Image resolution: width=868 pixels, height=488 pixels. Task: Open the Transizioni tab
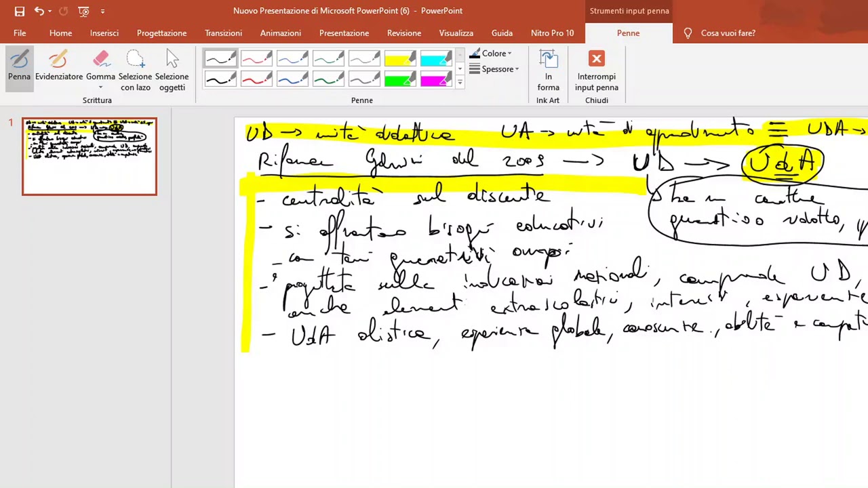click(223, 33)
